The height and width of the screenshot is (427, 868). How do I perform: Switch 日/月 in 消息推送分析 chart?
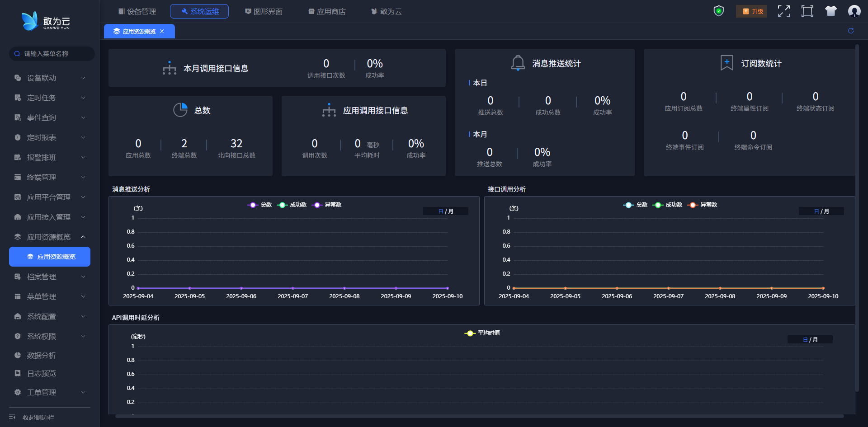[x=446, y=211]
